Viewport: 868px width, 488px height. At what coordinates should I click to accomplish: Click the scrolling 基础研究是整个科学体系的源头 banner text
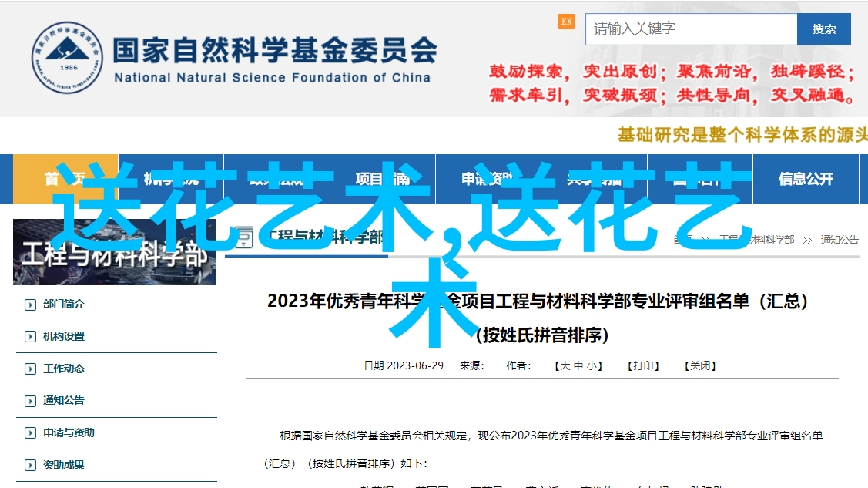tap(742, 135)
